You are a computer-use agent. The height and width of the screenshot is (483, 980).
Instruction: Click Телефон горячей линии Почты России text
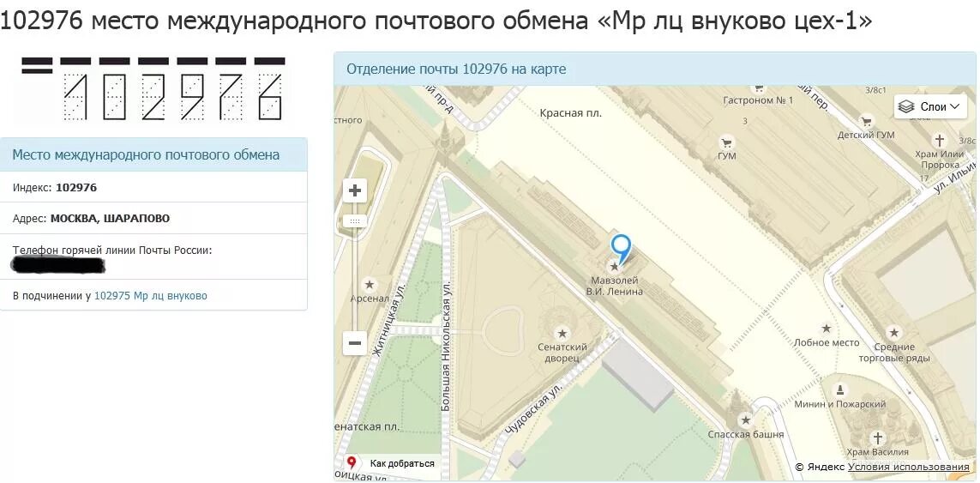click(112, 251)
